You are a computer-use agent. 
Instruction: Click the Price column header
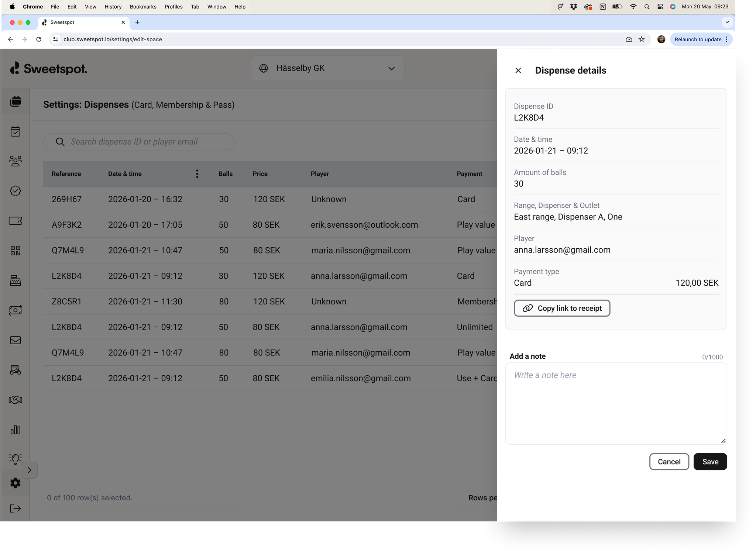[260, 174]
